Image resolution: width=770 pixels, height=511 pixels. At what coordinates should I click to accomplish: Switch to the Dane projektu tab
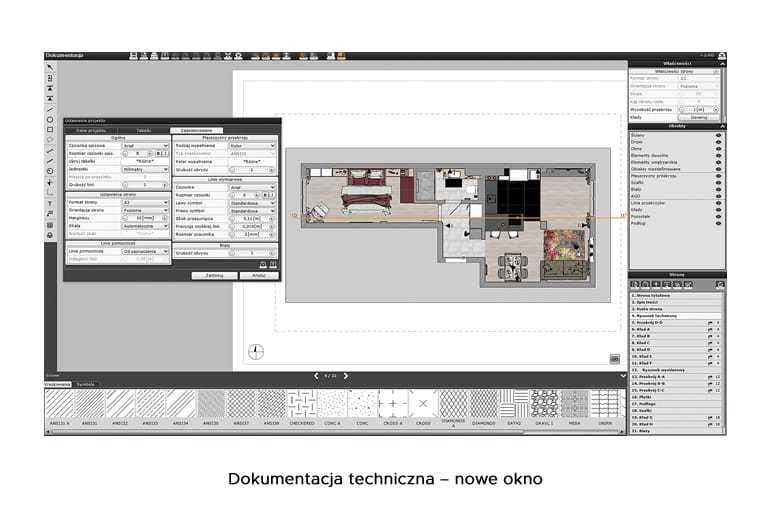pyautogui.click(x=91, y=131)
